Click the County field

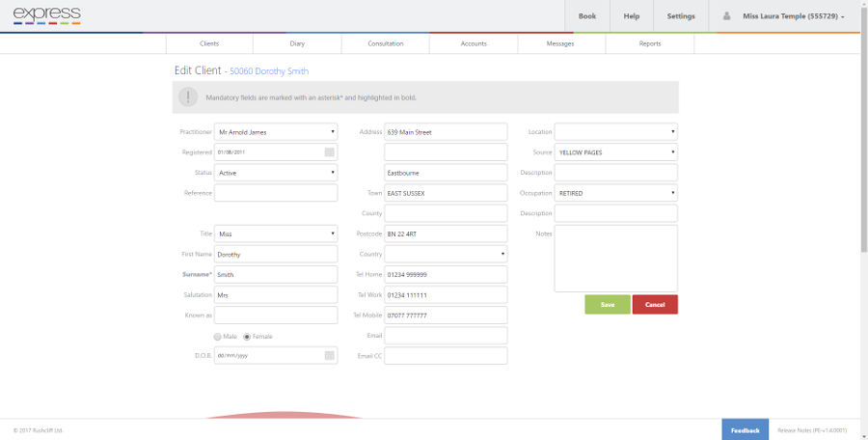click(446, 213)
